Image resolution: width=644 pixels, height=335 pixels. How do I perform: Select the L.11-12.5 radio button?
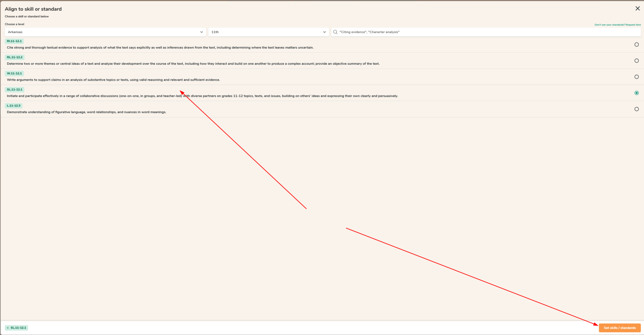click(x=636, y=109)
